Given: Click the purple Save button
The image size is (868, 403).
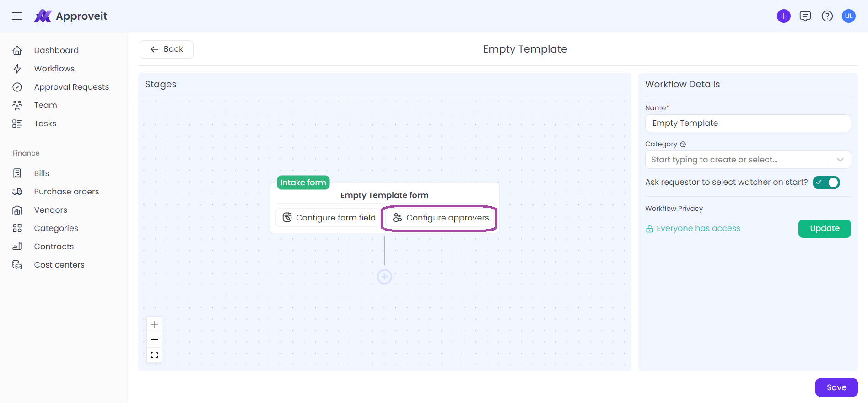Looking at the screenshot, I should point(836,387).
